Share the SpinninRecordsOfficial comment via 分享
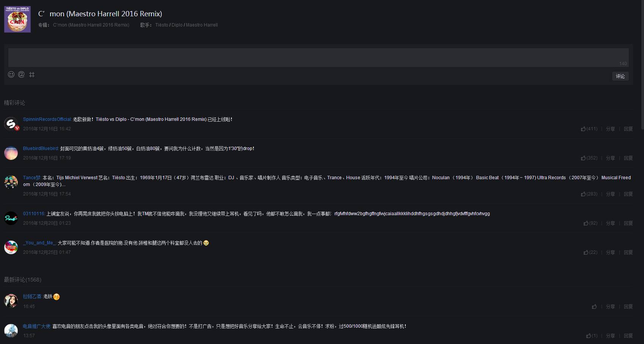 (x=610, y=129)
